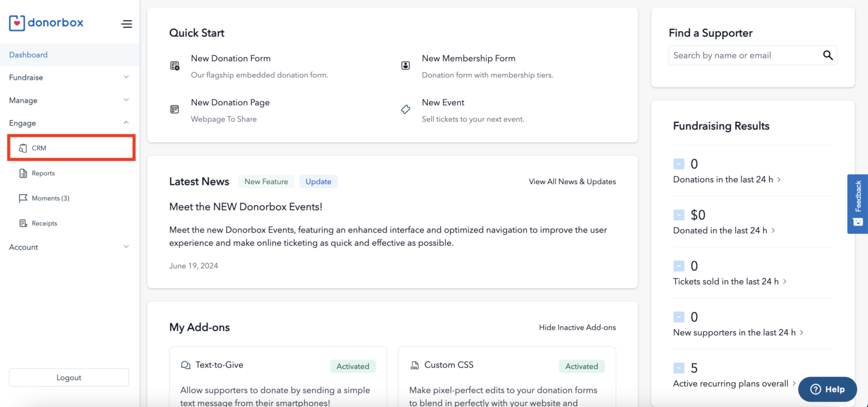Image resolution: width=868 pixels, height=407 pixels.
Task: Filter news by Update tag
Action: (318, 181)
